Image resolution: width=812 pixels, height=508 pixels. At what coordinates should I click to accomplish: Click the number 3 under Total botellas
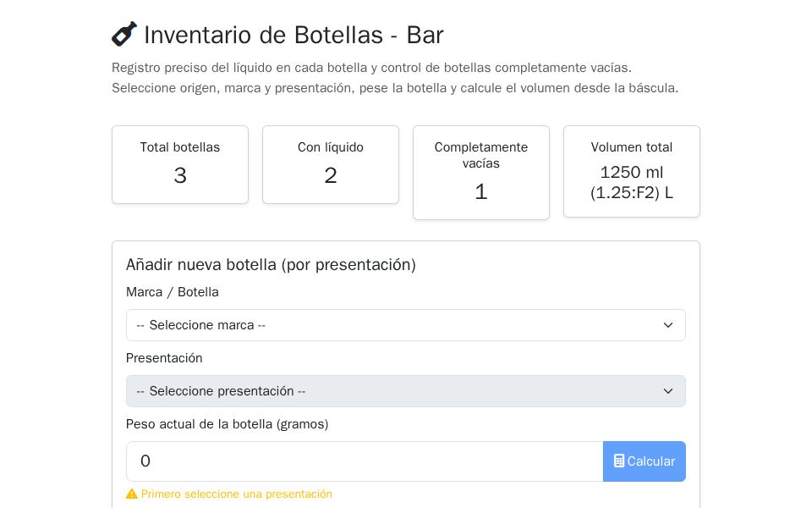180,175
